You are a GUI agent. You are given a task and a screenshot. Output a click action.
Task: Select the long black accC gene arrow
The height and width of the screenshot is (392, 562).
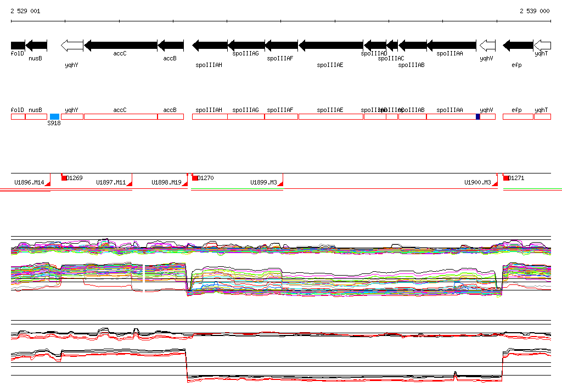pos(120,45)
